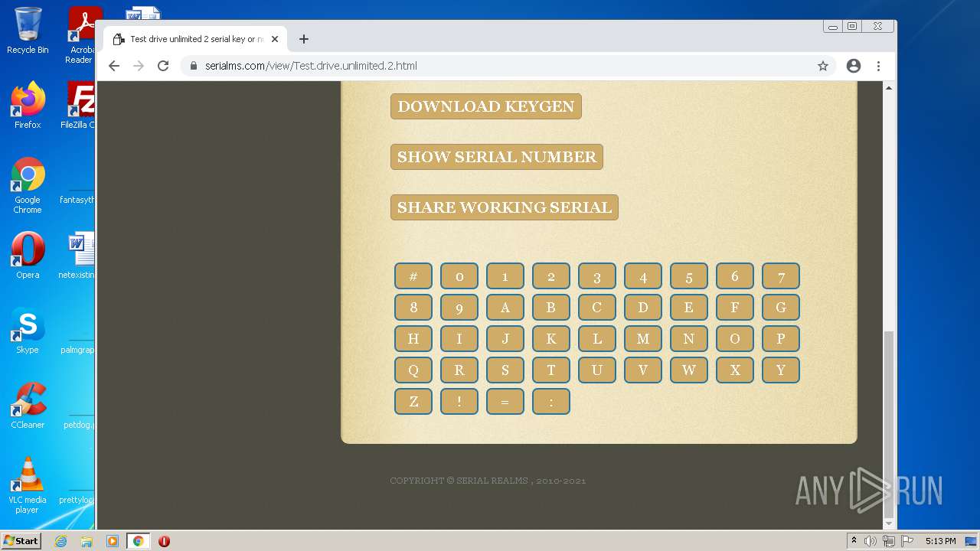Open the letter V serial index

643,370
